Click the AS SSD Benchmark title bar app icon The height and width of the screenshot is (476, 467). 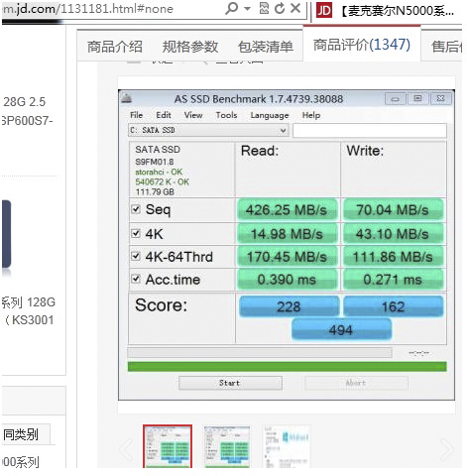tap(127, 98)
